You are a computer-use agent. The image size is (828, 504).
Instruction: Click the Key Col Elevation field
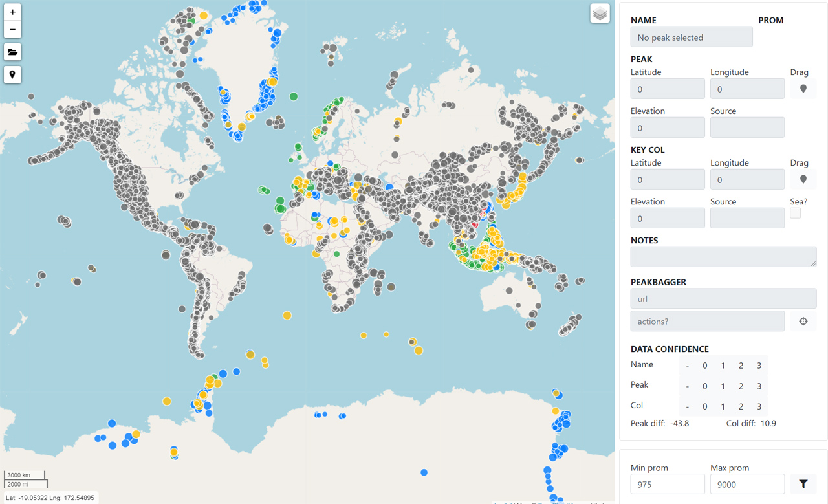click(x=667, y=218)
